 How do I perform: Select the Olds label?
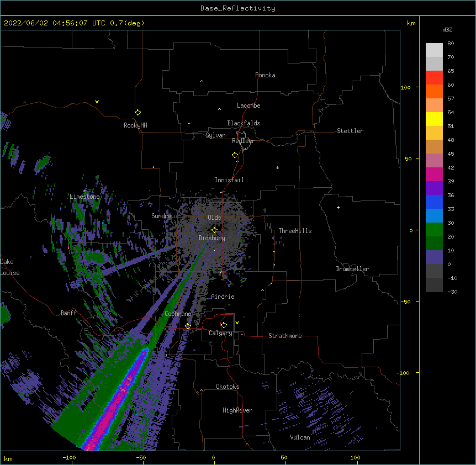coord(214,218)
